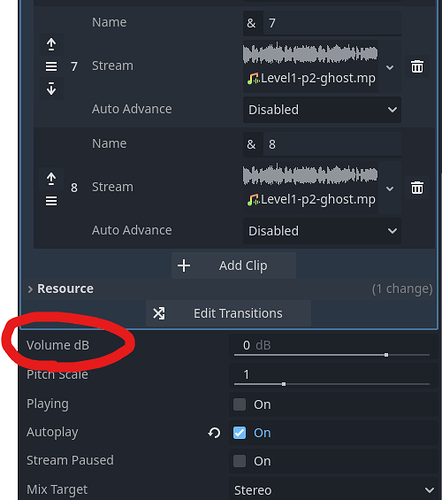Enable the Playing checkbox
Image resolution: width=442 pixels, height=500 pixels.
click(x=240, y=404)
